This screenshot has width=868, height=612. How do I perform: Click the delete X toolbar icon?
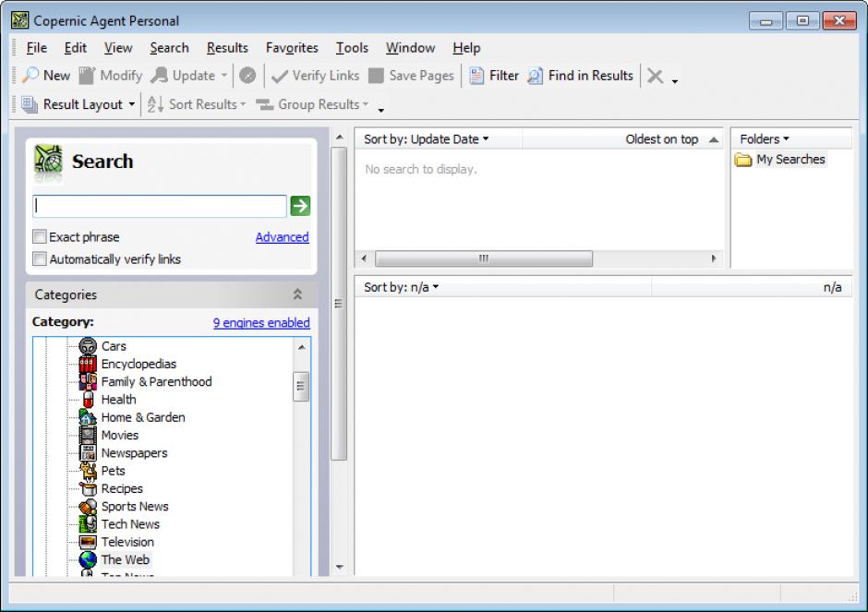point(655,76)
